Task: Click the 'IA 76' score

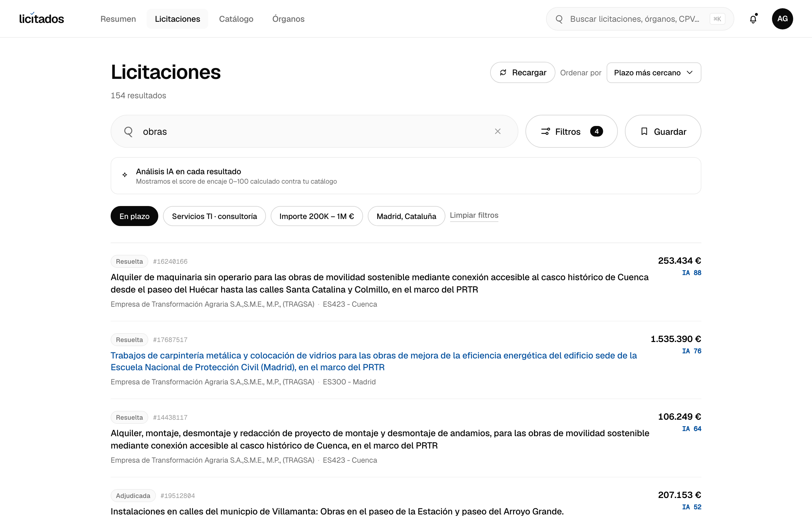Action: coord(692,351)
